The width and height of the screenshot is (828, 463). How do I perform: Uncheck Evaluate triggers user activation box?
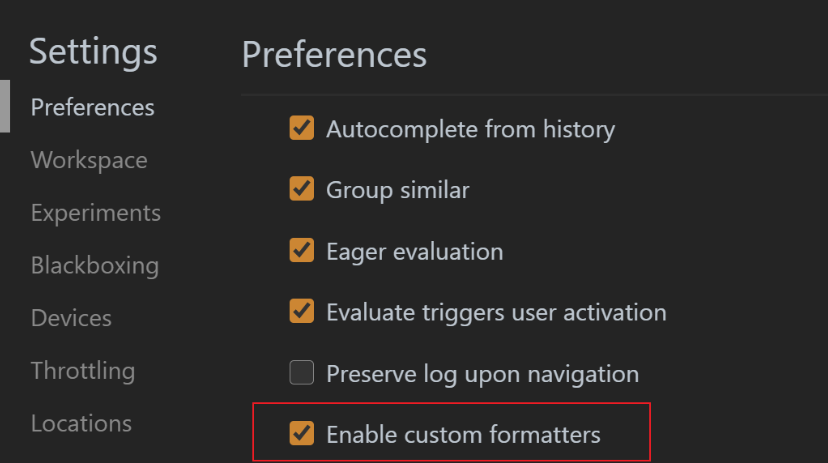click(x=302, y=311)
